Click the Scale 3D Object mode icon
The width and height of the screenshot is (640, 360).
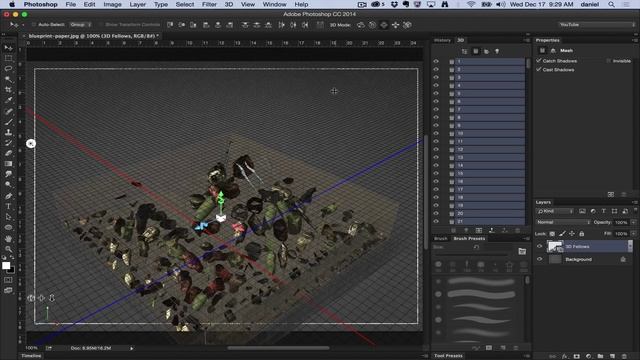407,25
